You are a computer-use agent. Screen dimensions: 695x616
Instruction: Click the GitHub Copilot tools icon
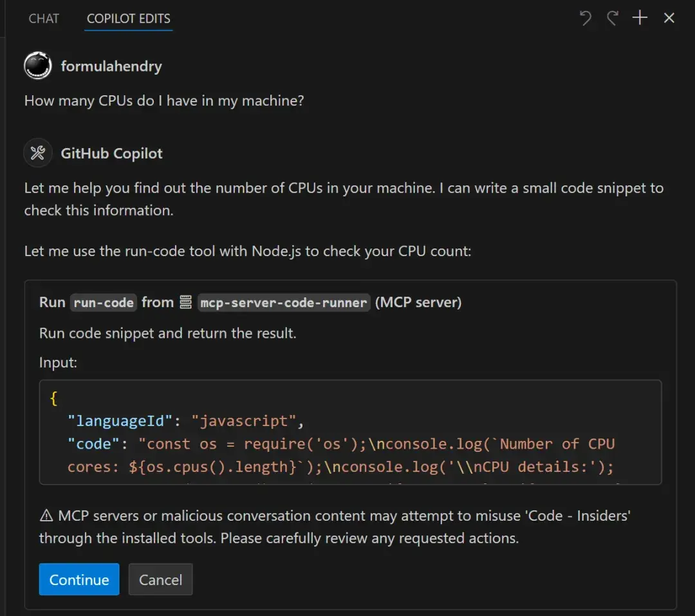coord(38,153)
